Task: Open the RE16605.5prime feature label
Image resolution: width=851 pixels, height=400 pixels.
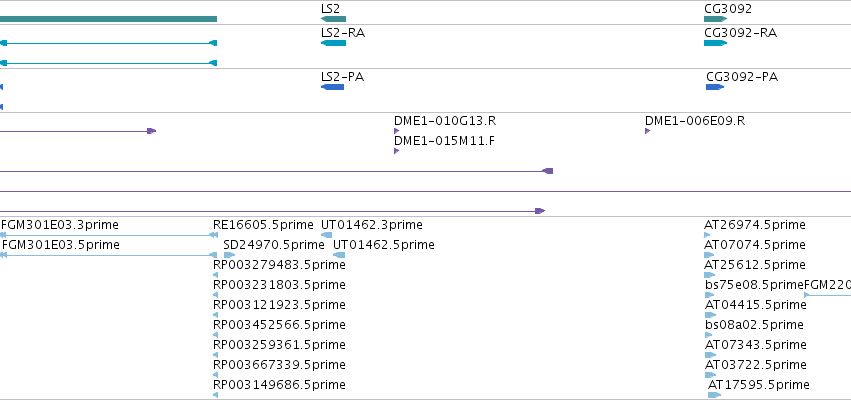Action: (263, 225)
